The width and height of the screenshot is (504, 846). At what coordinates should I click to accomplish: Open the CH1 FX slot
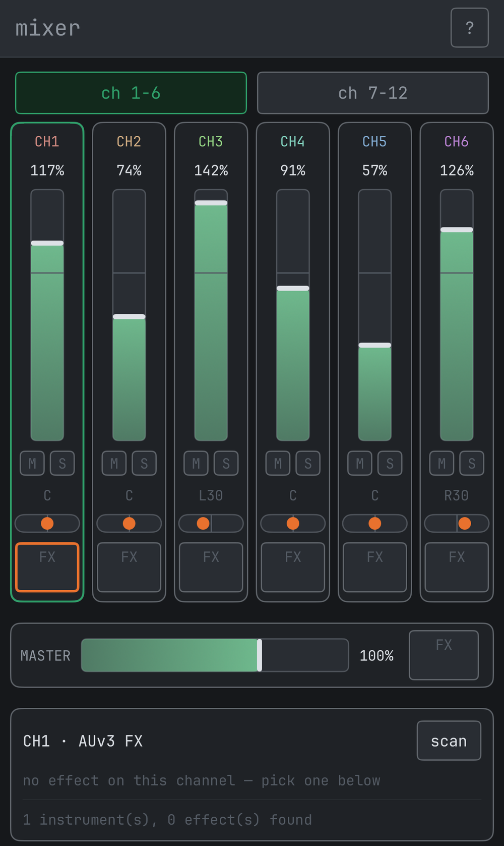(47, 567)
